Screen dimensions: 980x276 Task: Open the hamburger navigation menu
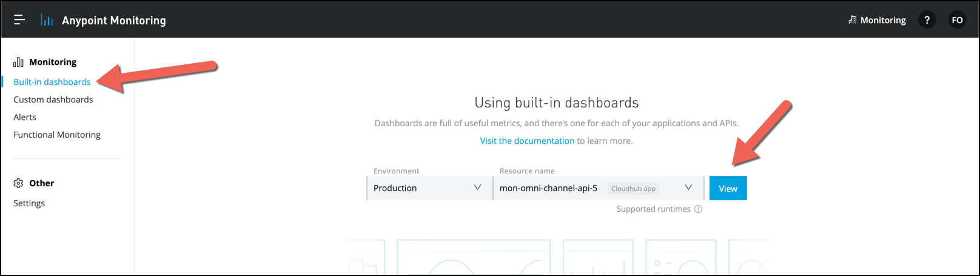point(19,20)
